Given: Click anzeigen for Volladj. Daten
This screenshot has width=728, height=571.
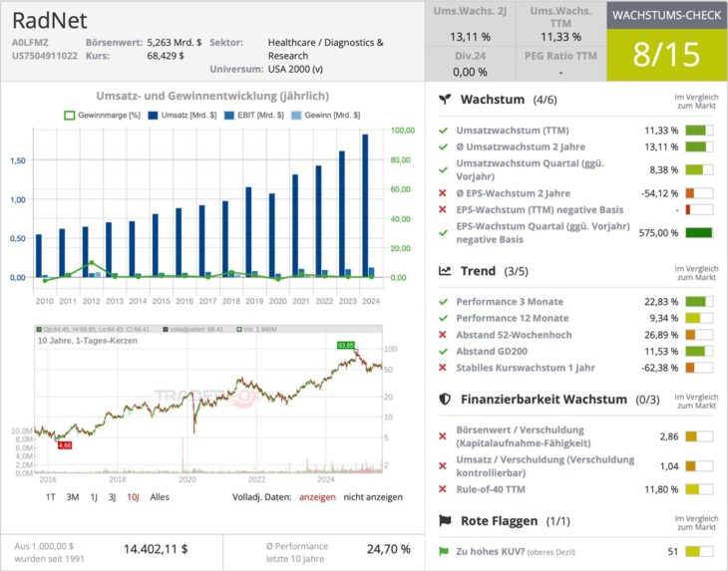Looking at the screenshot, I should click(317, 497).
